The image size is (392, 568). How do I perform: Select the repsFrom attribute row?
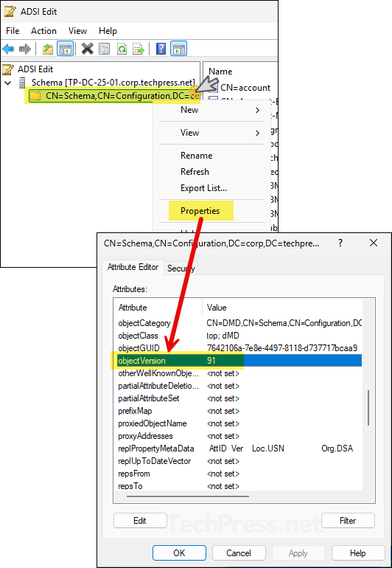click(x=239, y=474)
